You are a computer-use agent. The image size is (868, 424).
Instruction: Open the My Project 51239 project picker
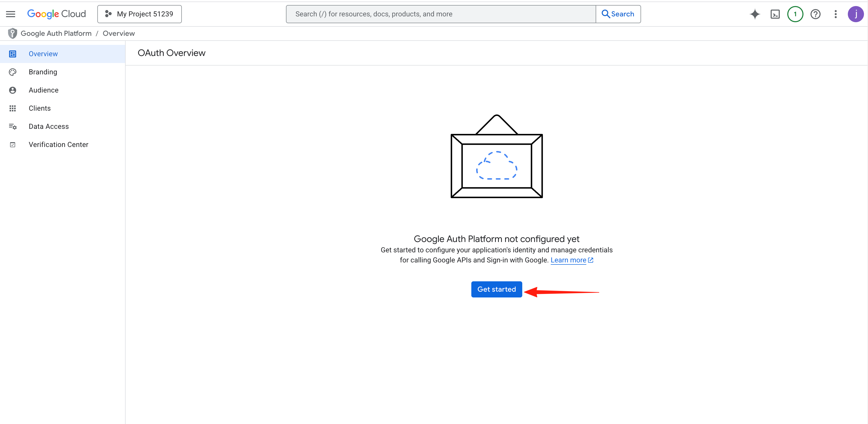tap(139, 14)
